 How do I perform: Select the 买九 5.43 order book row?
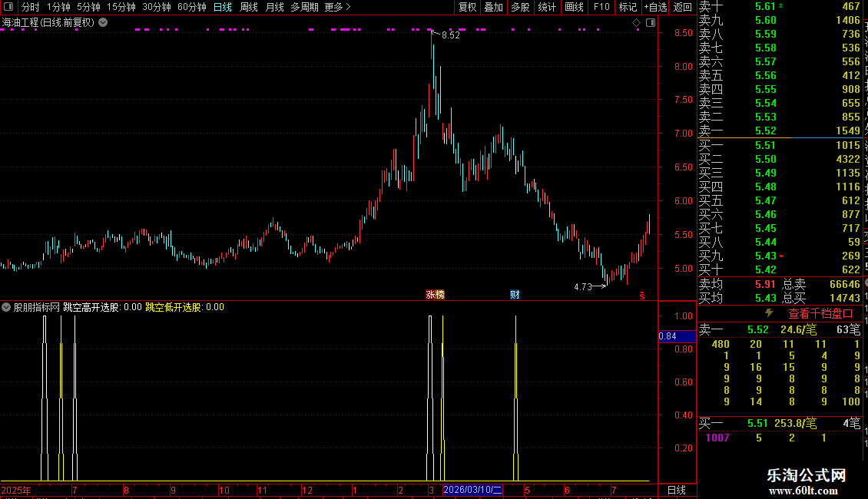pos(780,256)
